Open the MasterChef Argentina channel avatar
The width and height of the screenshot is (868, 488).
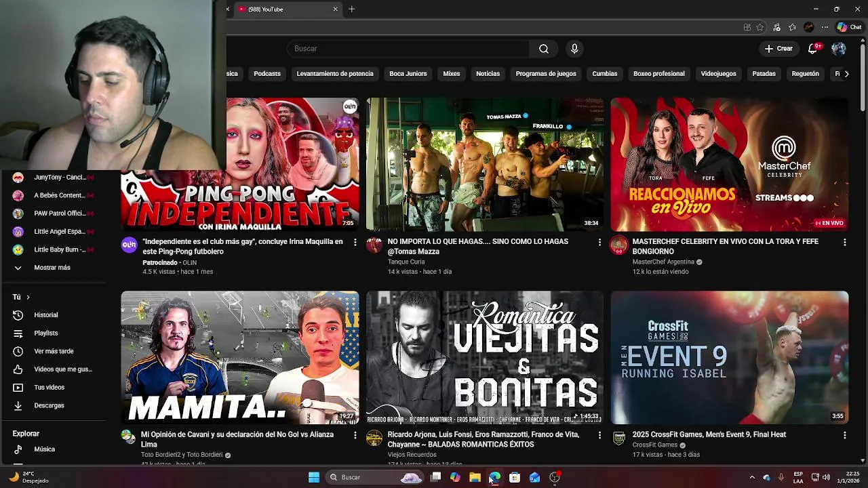pos(618,245)
